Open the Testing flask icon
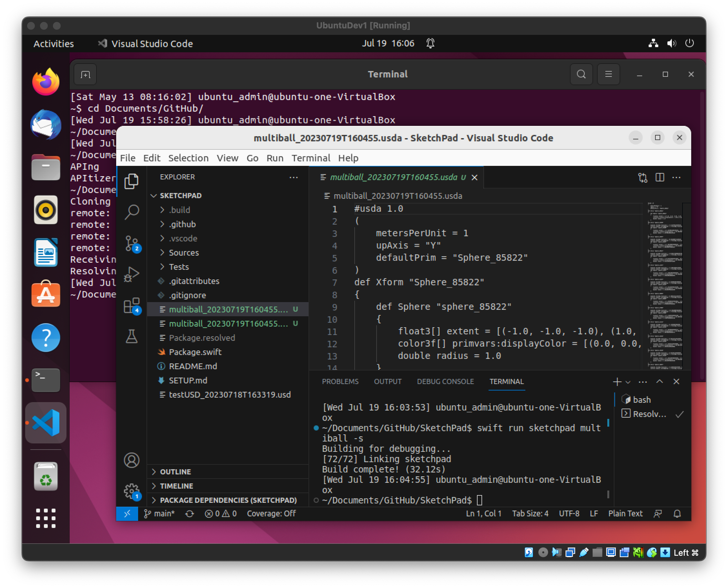Image resolution: width=728 pixels, height=588 pixels. 132,336
